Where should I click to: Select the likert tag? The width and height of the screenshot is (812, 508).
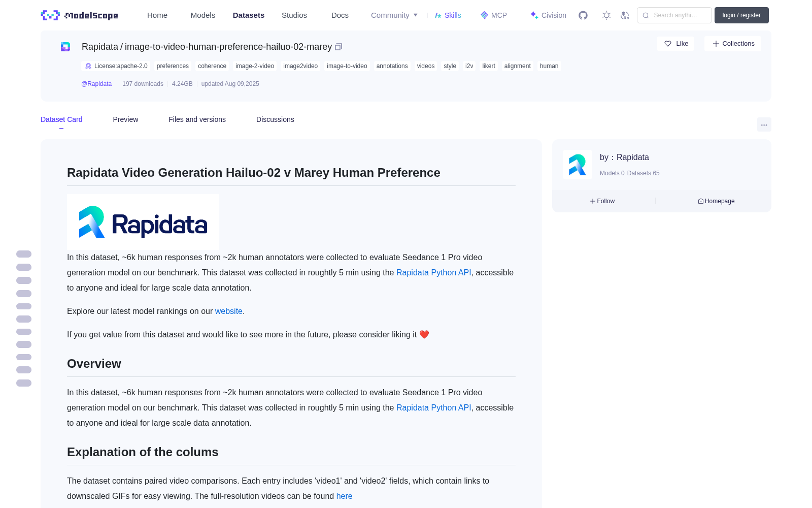tap(489, 66)
